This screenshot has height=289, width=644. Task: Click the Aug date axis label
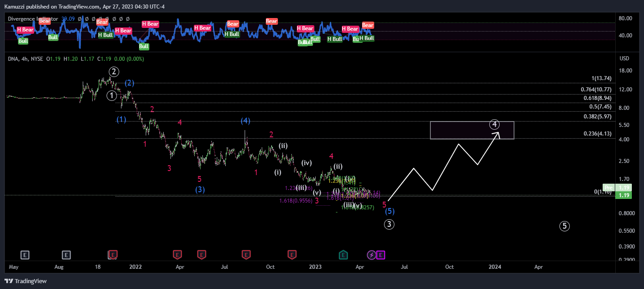(59, 267)
